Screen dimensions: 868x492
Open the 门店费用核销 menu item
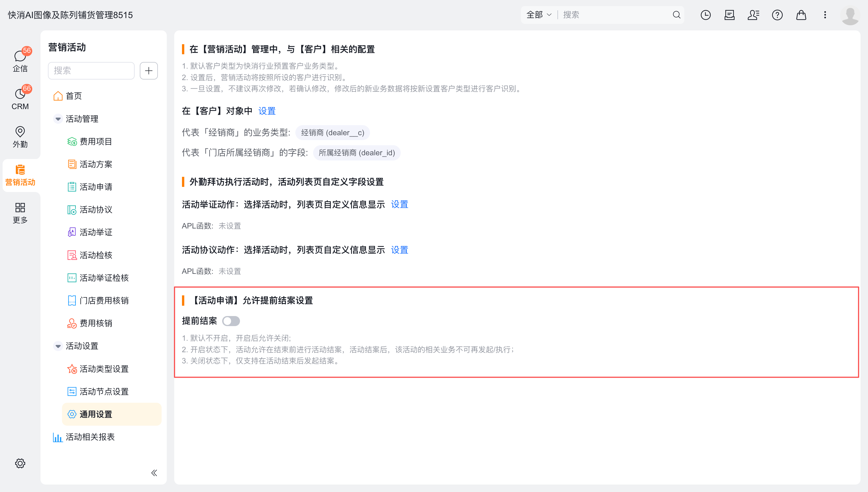pyautogui.click(x=98, y=301)
